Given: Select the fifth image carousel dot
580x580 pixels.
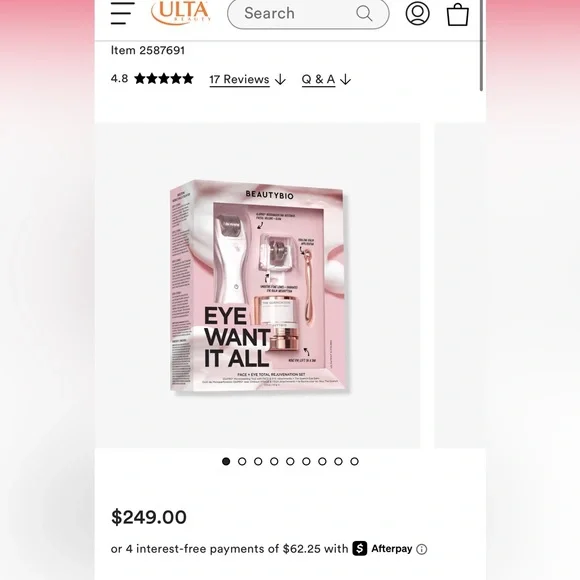Looking at the screenshot, I should pos(290,461).
